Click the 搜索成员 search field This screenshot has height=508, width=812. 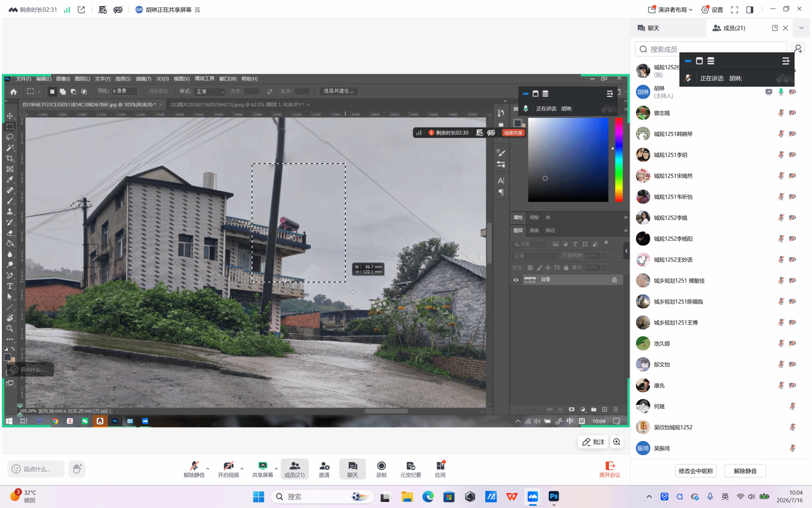(711, 49)
